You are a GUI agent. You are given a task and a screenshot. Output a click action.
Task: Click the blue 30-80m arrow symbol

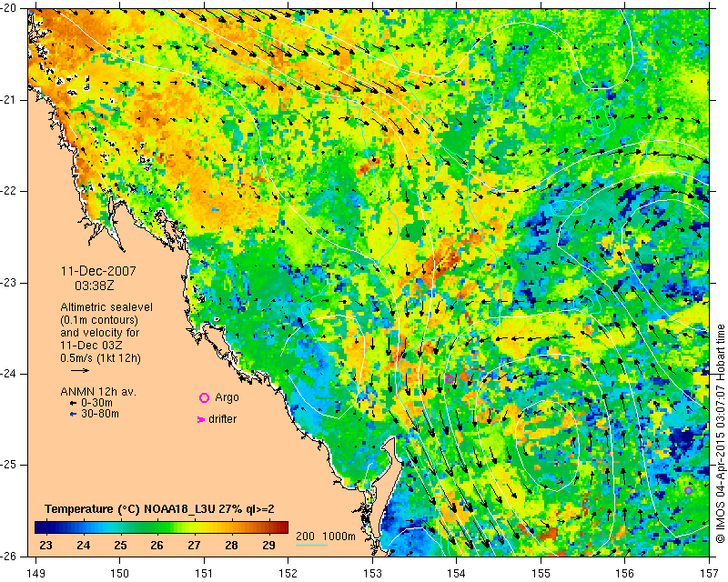[x=73, y=415]
